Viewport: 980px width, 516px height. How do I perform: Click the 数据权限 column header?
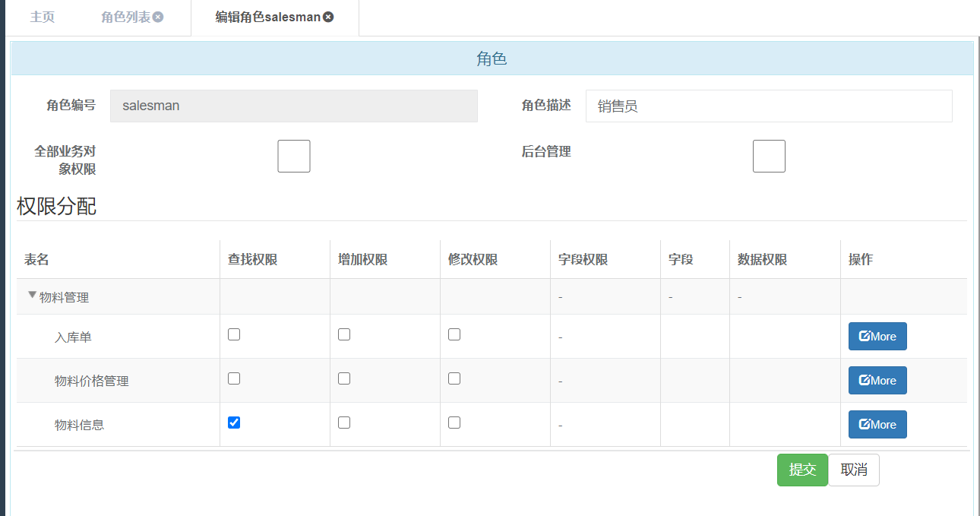[763, 260]
